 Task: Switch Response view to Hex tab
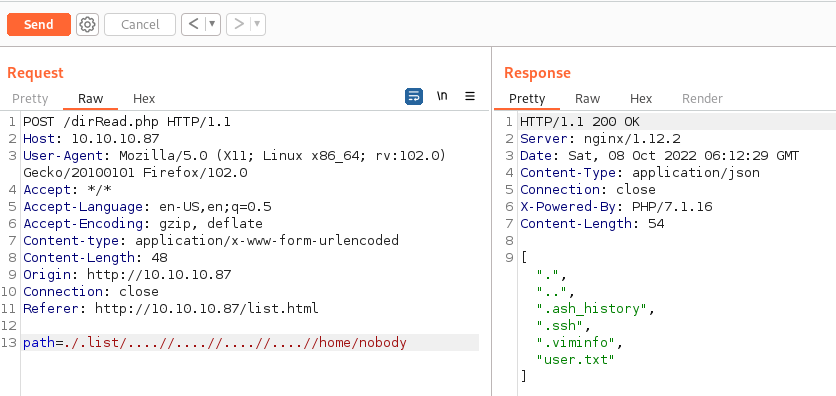pos(641,99)
